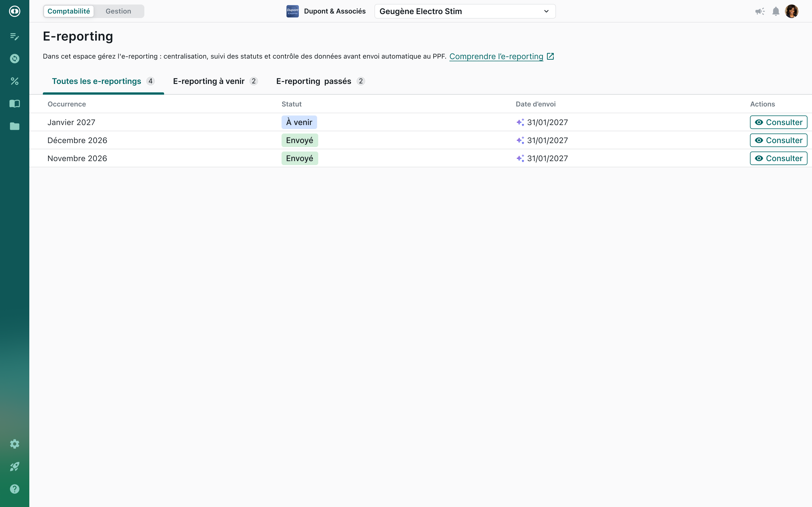This screenshot has height=507, width=812.
Task: Open the help question mark icon
Action: pos(14,489)
